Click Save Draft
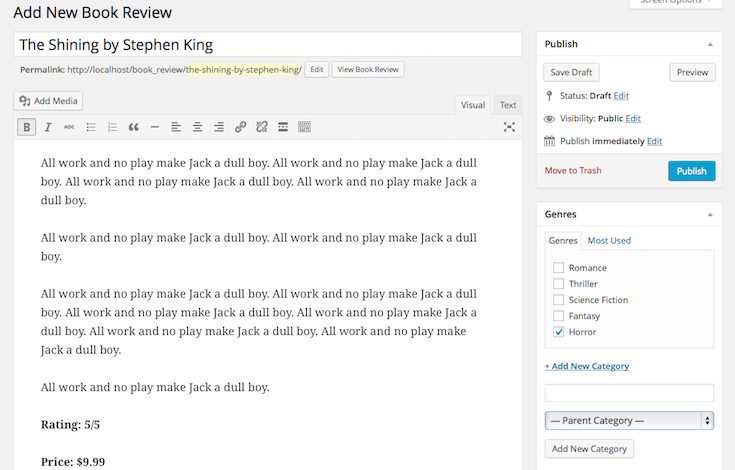The width and height of the screenshot is (735, 470). pyautogui.click(x=571, y=72)
